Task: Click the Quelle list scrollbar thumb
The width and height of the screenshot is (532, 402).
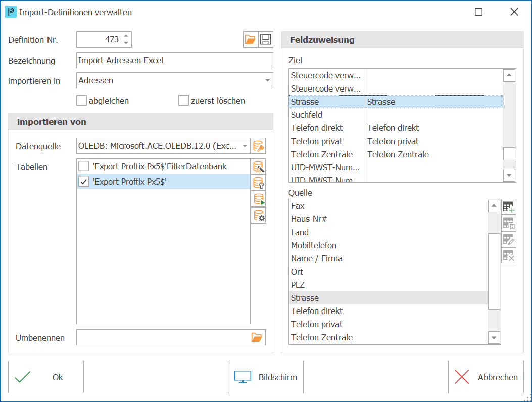Action: tap(494, 271)
